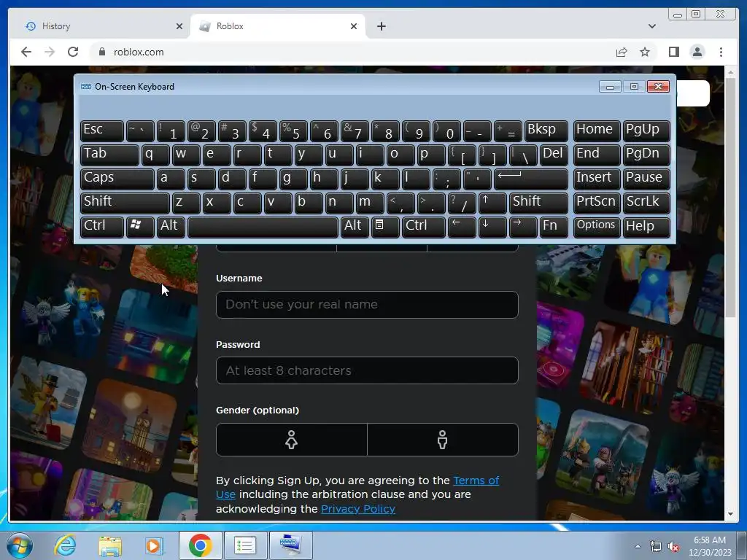747x560 pixels.
Task: Click the On-Screen Keyboard taskbar icon
Action: pyautogui.click(x=290, y=545)
